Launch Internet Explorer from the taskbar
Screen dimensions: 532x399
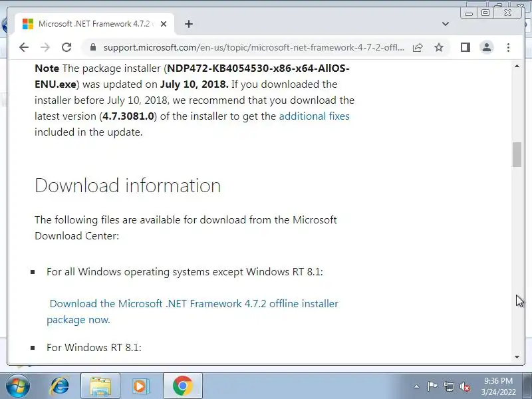click(60, 386)
